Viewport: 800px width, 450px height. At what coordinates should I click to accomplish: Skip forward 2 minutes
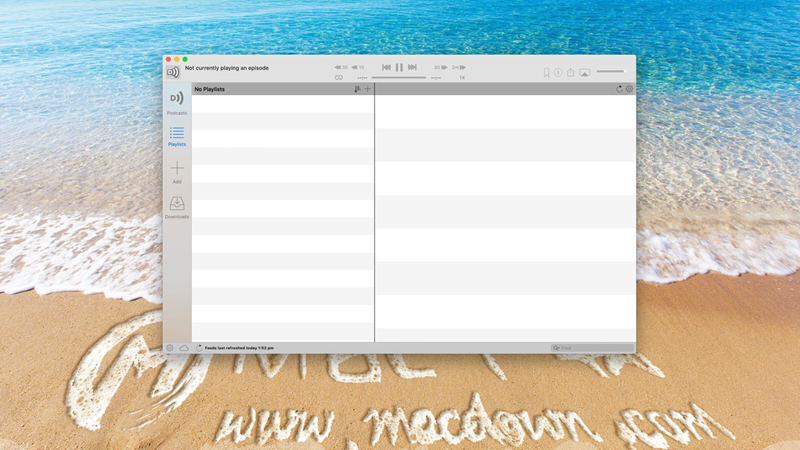pyautogui.click(x=459, y=67)
